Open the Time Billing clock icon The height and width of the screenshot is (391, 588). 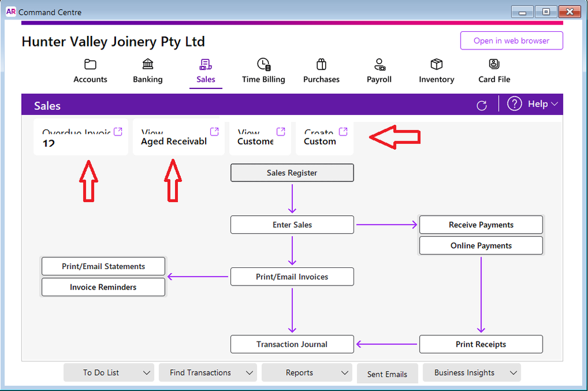[x=263, y=64]
